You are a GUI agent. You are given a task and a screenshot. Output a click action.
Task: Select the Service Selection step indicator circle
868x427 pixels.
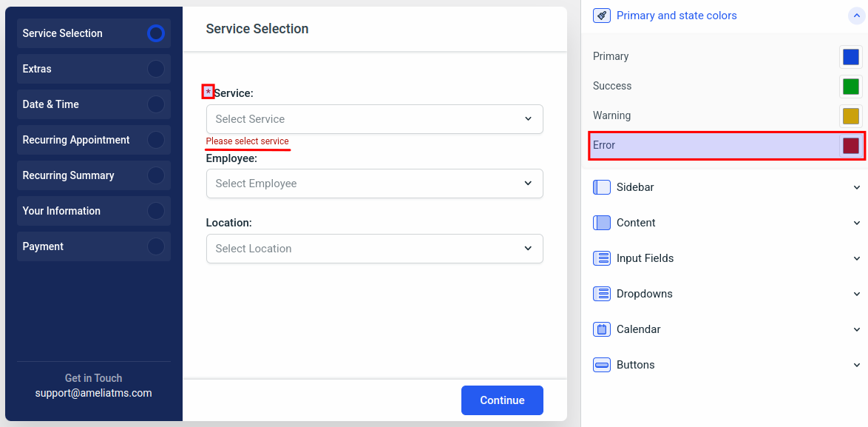click(x=156, y=33)
